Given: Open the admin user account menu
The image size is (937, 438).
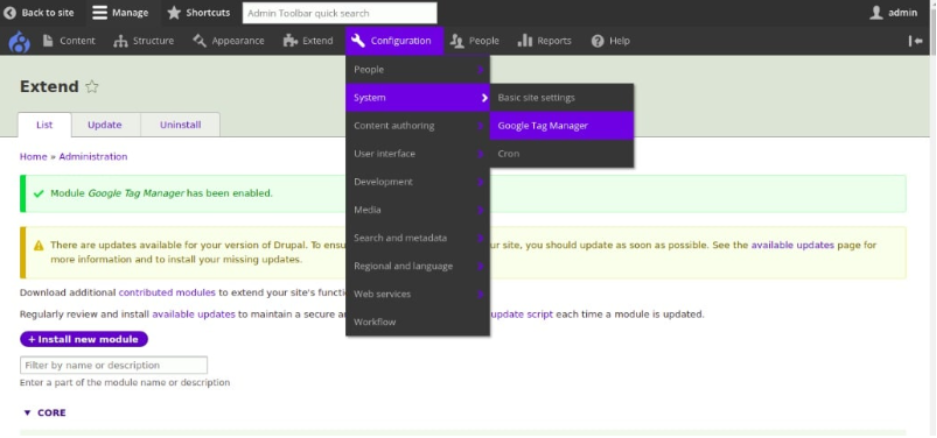Looking at the screenshot, I should pyautogui.click(x=893, y=13).
